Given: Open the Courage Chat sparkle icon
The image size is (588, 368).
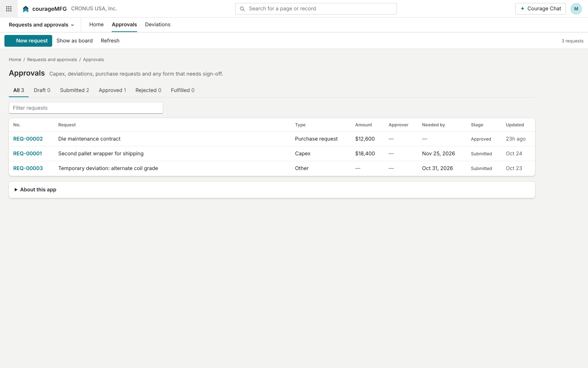Looking at the screenshot, I should point(522,9).
